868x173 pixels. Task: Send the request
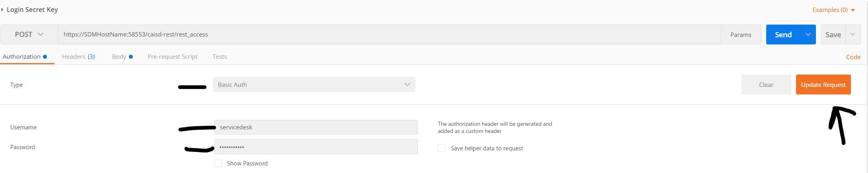pyautogui.click(x=783, y=35)
